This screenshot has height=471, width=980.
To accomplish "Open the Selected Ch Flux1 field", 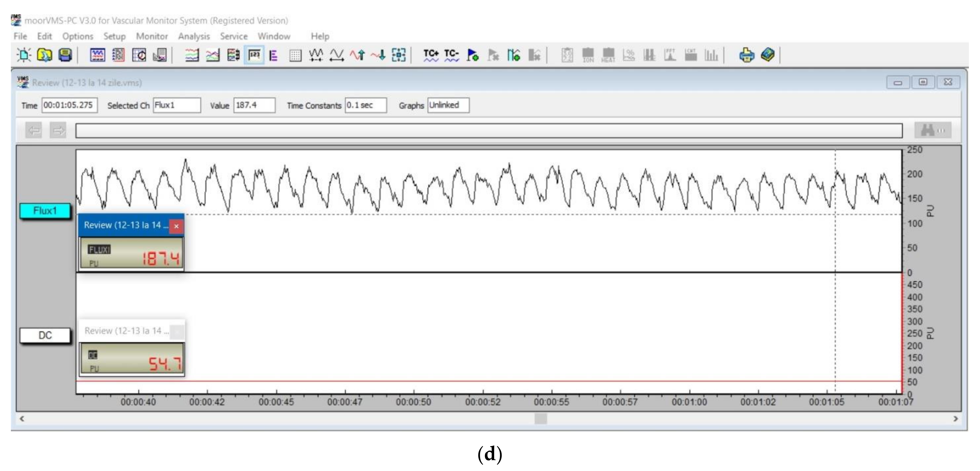I will tap(177, 105).
